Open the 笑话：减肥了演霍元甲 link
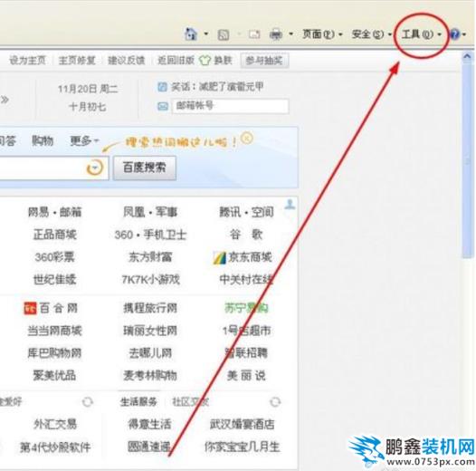 (217, 87)
